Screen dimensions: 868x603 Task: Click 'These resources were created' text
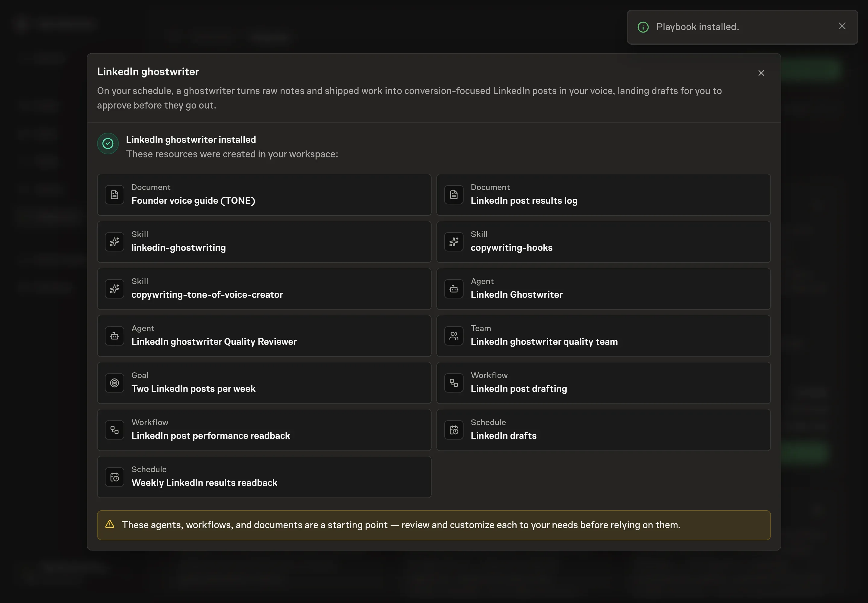(232, 155)
